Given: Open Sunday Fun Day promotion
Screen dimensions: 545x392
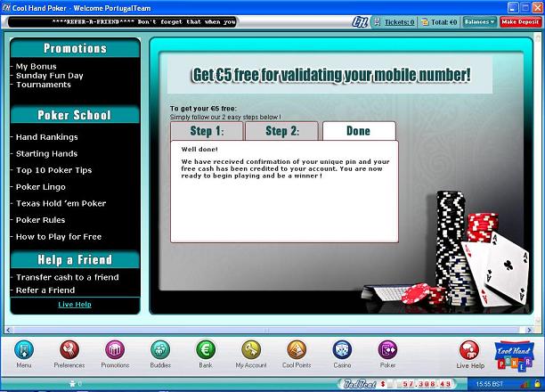Looking at the screenshot, I should click(50, 76).
